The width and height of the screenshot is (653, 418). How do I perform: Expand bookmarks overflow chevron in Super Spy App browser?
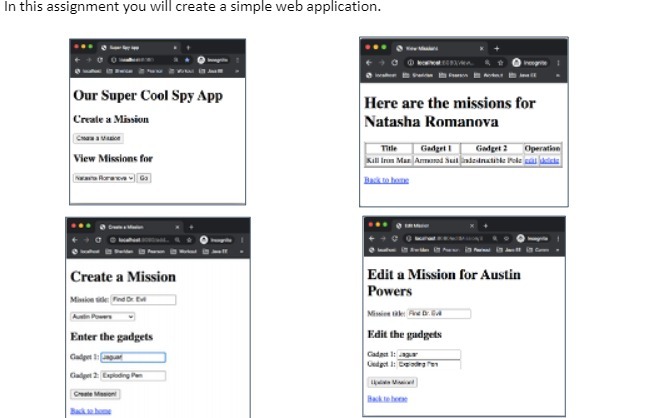237,71
